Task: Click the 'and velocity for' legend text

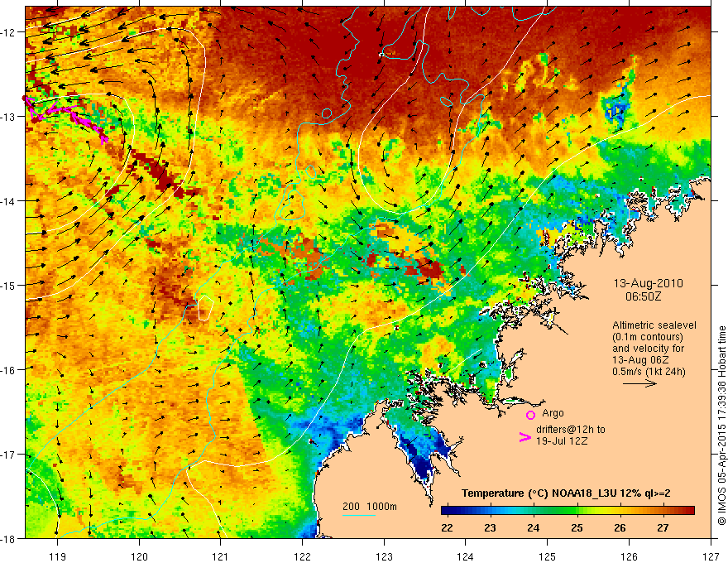Action: [648, 349]
